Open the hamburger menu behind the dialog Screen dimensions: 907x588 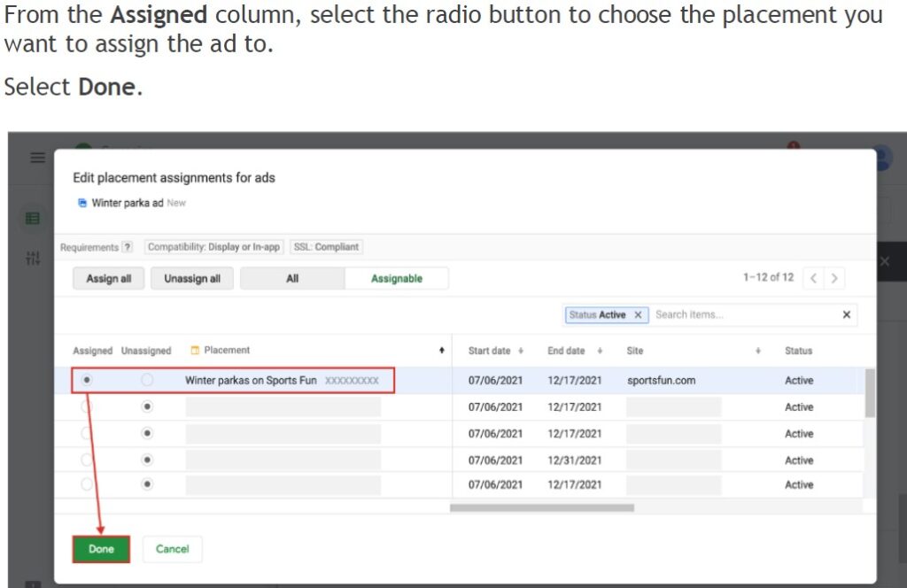click(37, 158)
